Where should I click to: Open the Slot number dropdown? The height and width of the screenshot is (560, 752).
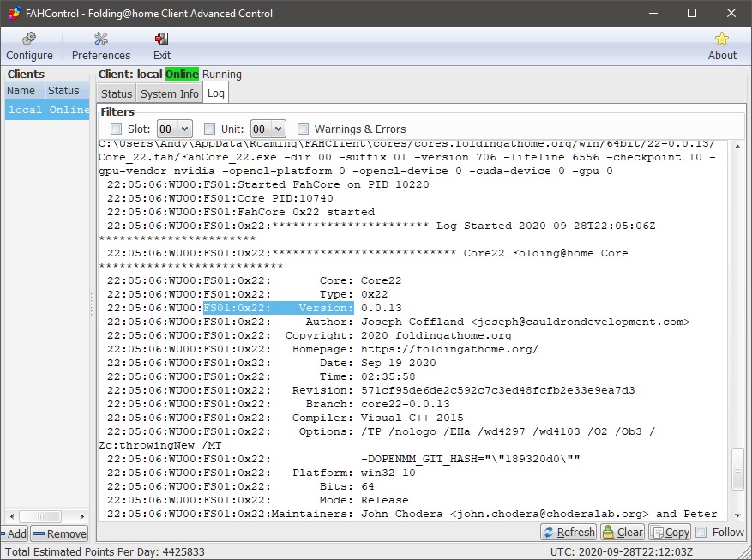[x=175, y=129]
